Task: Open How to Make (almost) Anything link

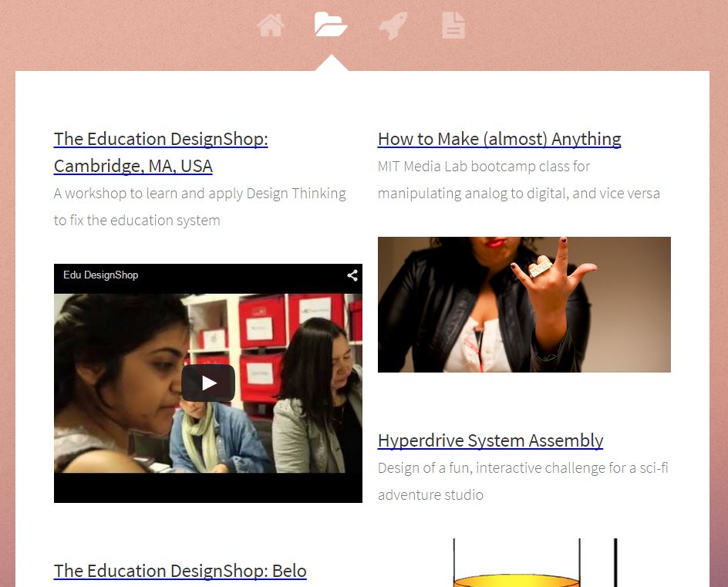Action: tap(500, 139)
